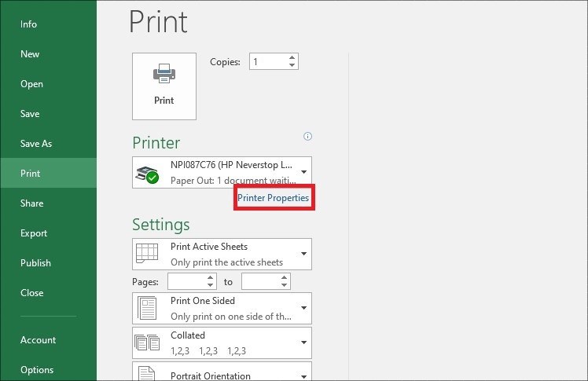The height and width of the screenshot is (381, 588).
Task: Expand the Collated options dropdown
Action: pos(303,343)
